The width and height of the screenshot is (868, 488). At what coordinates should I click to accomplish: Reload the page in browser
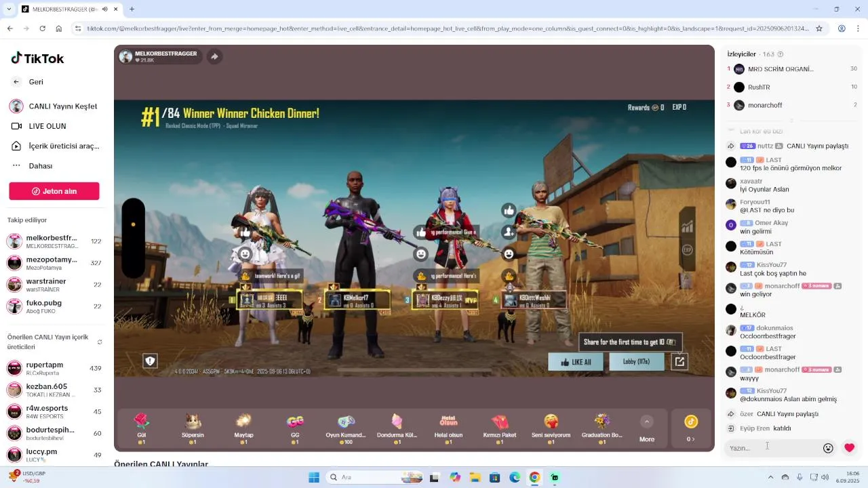pos(42,28)
